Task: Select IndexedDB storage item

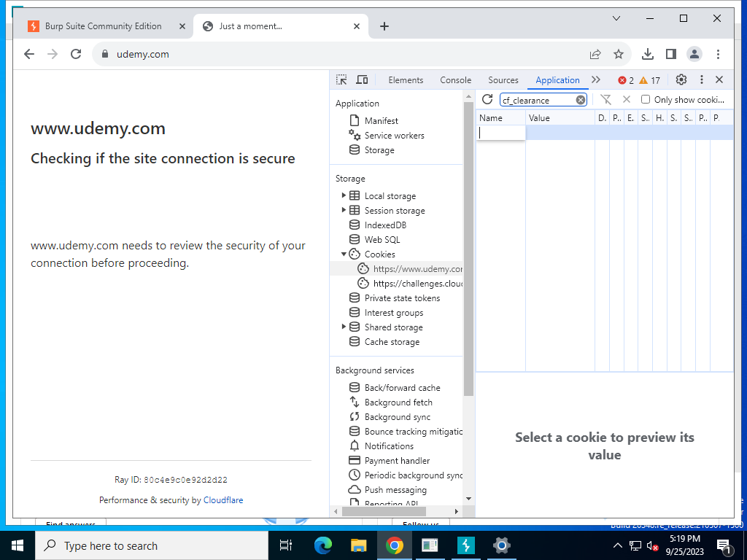Action: [x=385, y=225]
